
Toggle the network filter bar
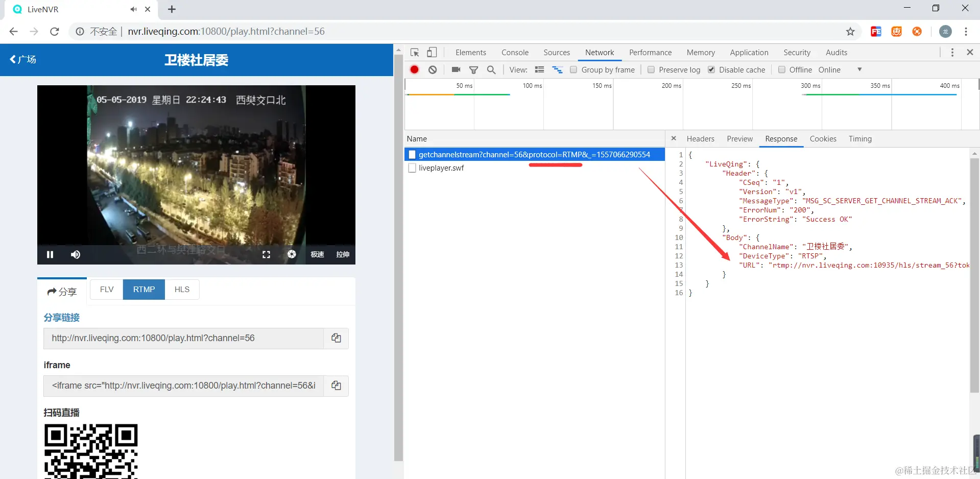(474, 70)
